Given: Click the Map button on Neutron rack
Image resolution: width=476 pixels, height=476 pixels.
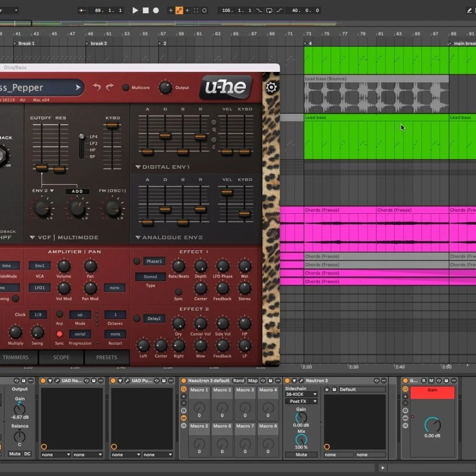Looking at the screenshot, I should 253,380.
